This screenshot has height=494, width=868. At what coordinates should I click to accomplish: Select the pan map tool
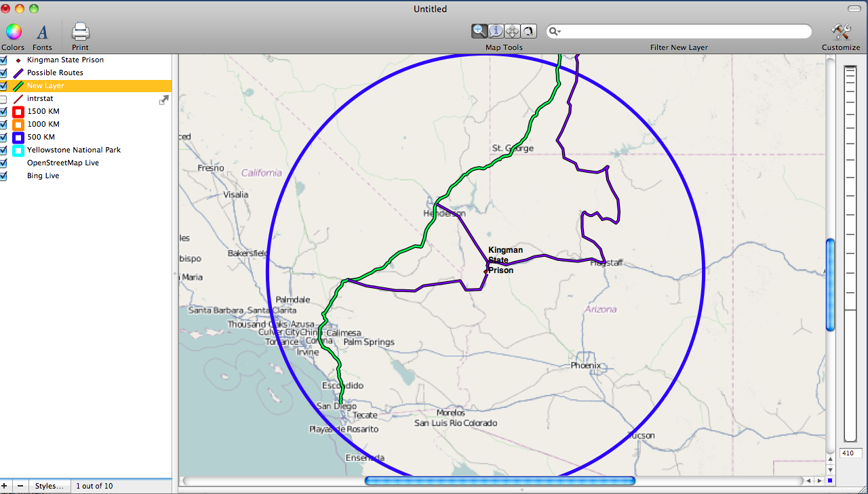tap(512, 30)
